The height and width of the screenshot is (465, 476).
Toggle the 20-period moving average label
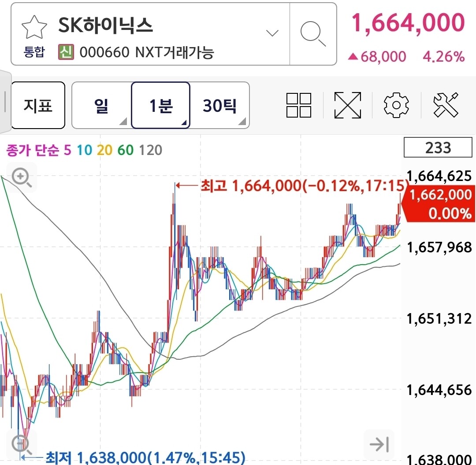(104, 150)
